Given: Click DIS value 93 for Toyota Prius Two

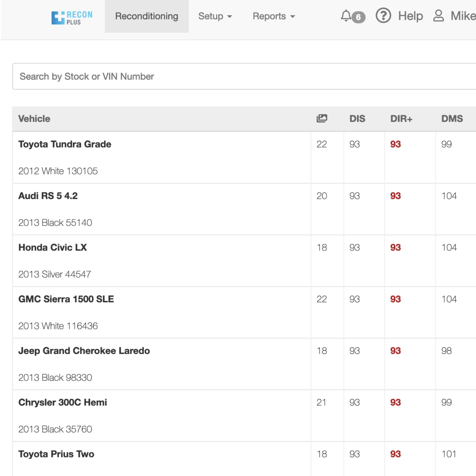Looking at the screenshot, I should point(355,454).
